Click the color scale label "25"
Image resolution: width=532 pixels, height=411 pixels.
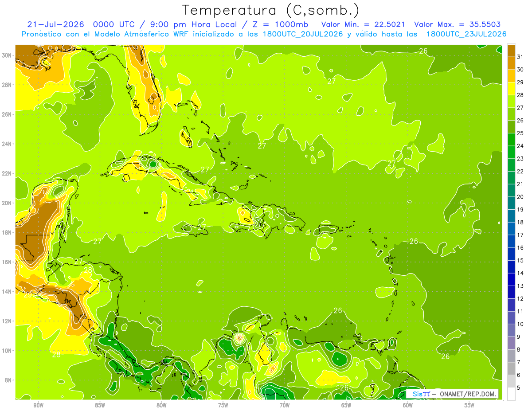[520, 133]
